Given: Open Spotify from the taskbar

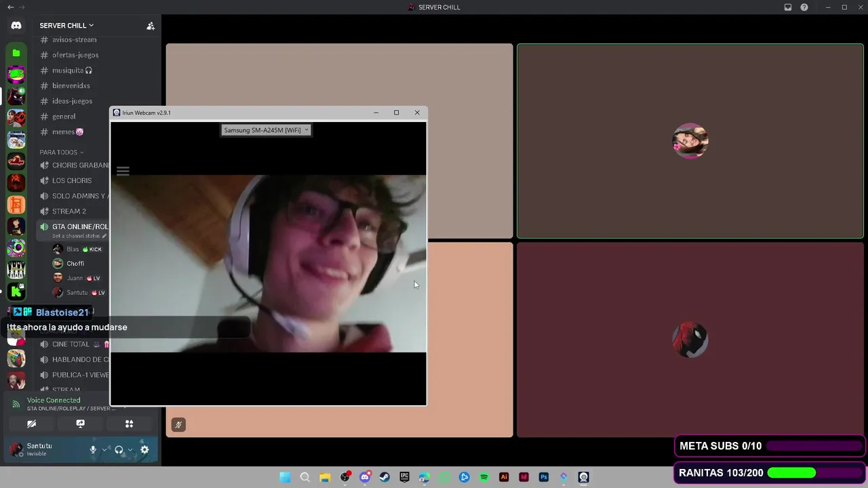Looking at the screenshot, I should [x=484, y=477].
